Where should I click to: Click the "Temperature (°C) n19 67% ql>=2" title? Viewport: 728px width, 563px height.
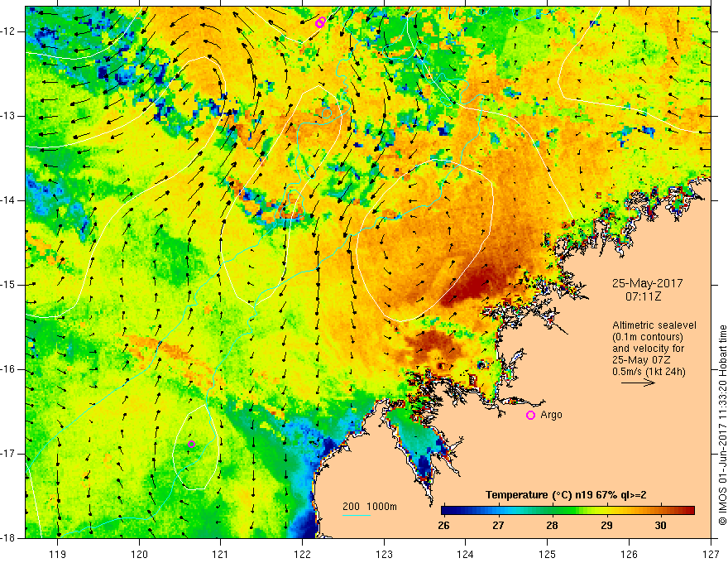pos(566,495)
